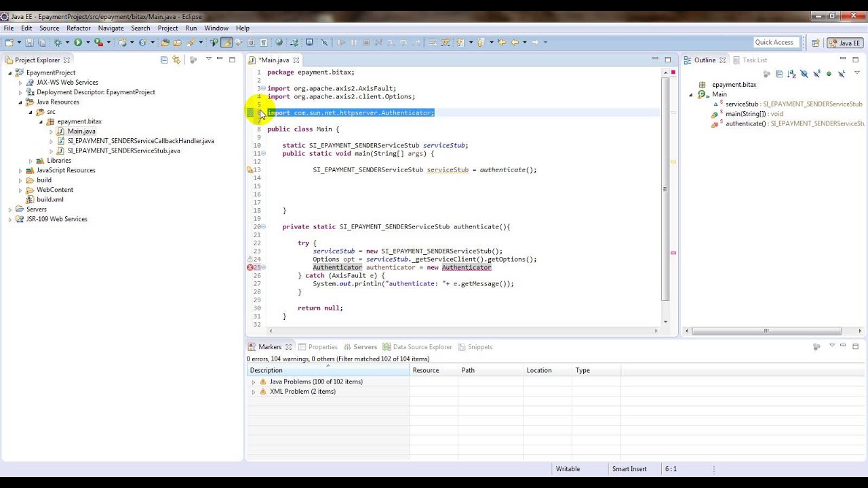
Task: Expand the Servers project node
Action: (10, 209)
